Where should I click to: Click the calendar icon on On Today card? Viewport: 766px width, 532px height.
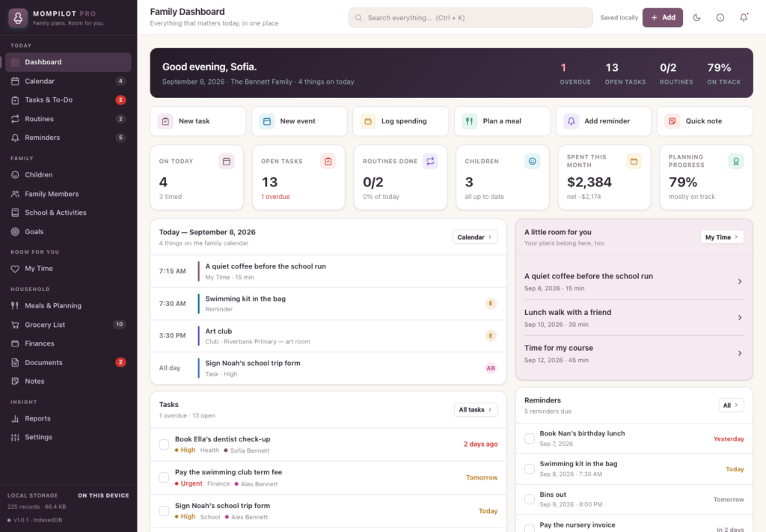tap(227, 161)
